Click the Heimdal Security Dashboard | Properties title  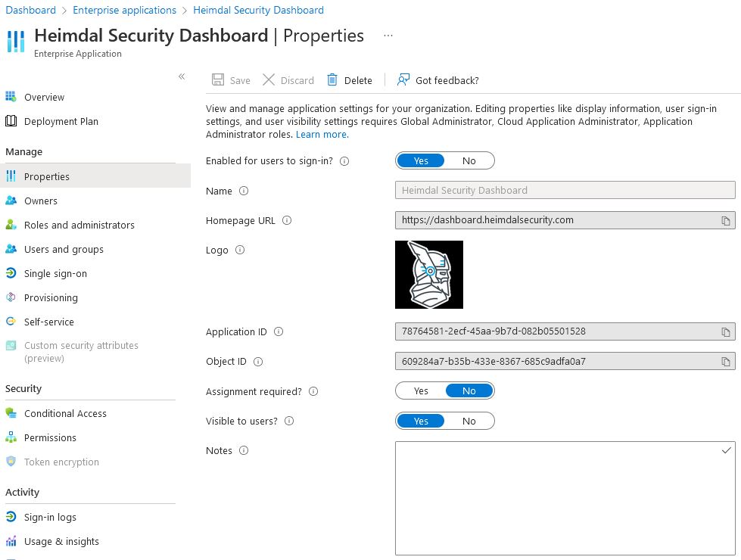coord(199,36)
